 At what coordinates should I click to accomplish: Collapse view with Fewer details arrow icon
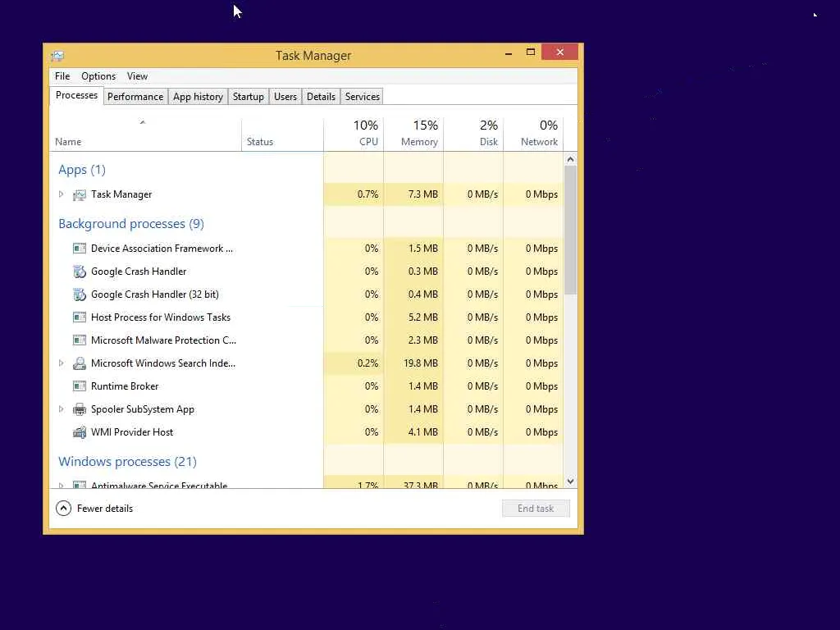pyautogui.click(x=63, y=509)
